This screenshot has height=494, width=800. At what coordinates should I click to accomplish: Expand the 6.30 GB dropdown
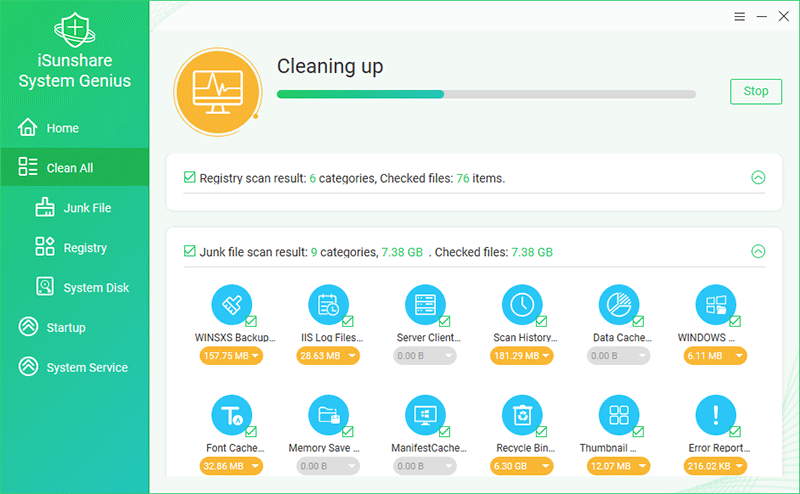(x=521, y=466)
